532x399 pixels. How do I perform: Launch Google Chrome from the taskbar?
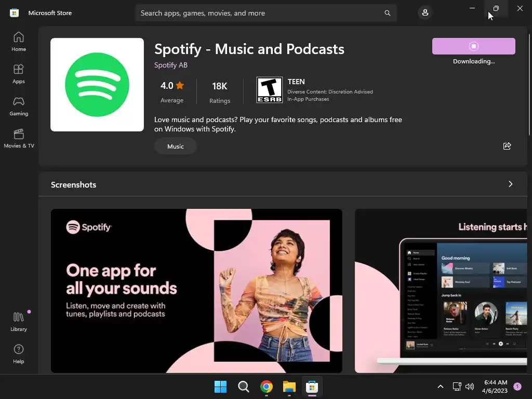(267, 387)
